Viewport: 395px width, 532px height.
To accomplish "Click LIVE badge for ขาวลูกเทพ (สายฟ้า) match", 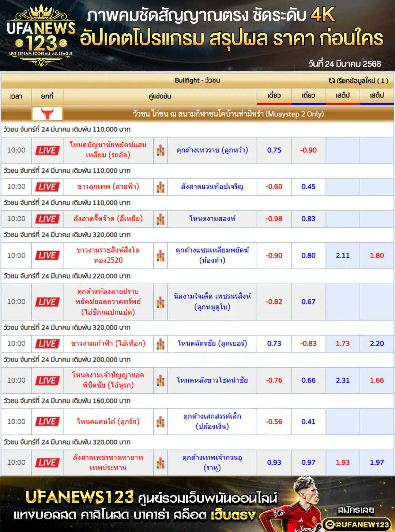I will pyautogui.click(x=47, y=187).
